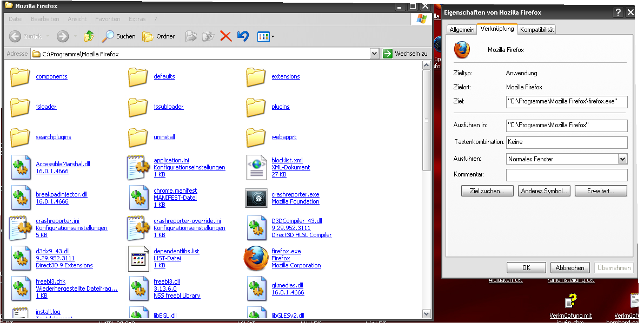
Task: Click the breakpadinjector.dll file name
Action: tap(62, 194)
